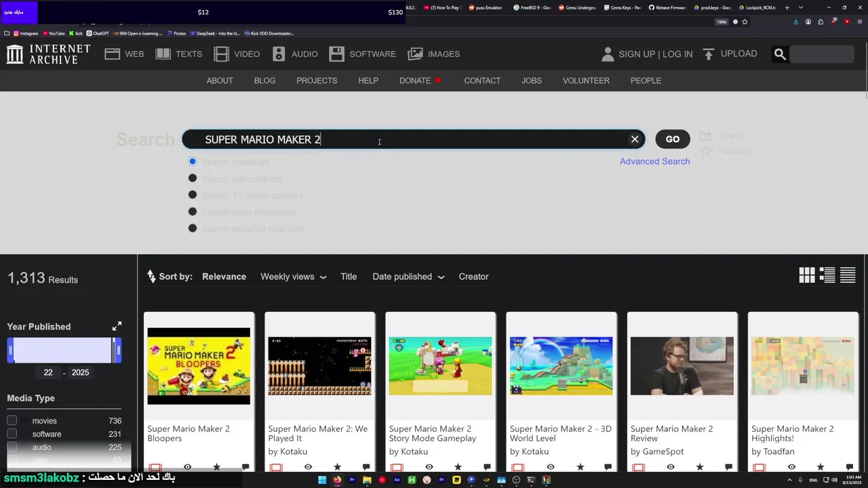The image size is (868, 488).
Task: Click inside the main search text field
Action: [413, 139]
